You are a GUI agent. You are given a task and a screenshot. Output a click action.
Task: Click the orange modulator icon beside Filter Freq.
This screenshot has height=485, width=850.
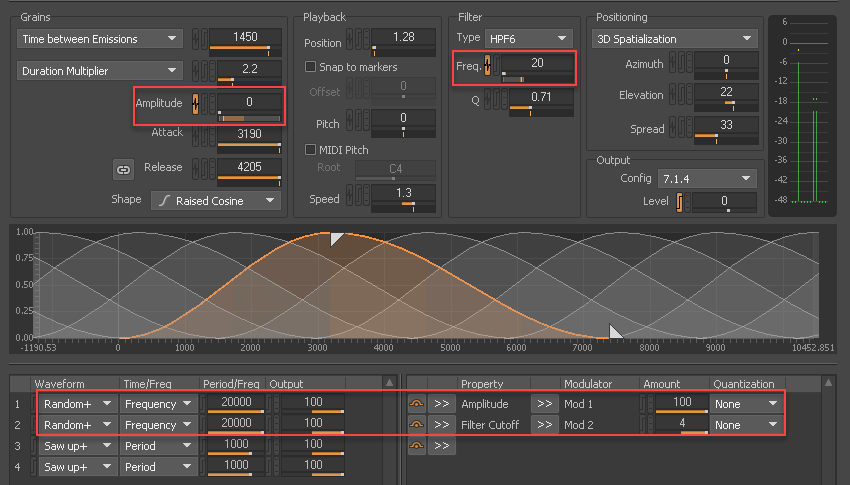tap(487, 65)
